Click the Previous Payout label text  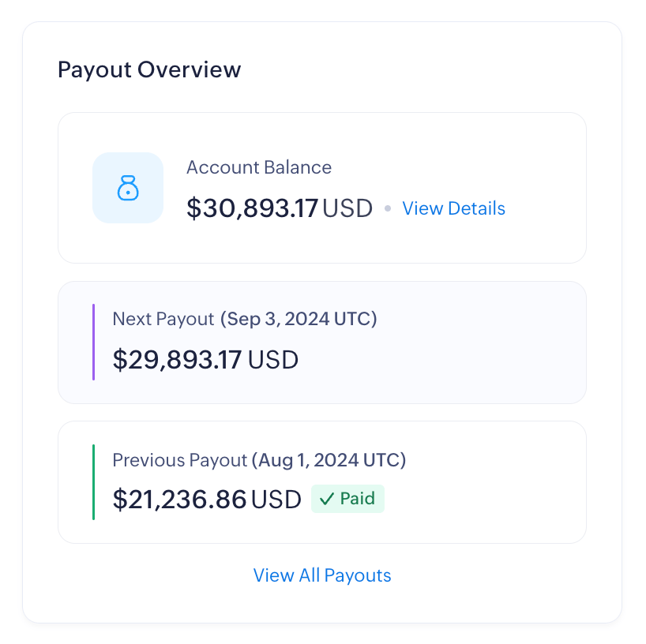(x=180, y=460)
